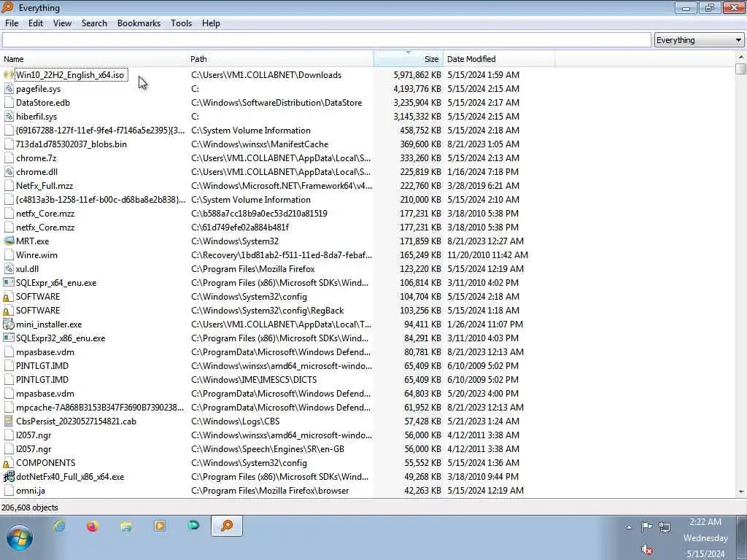
Task: Open Windows Media Player from the taskbar
Action: click(x=160, y=526)
